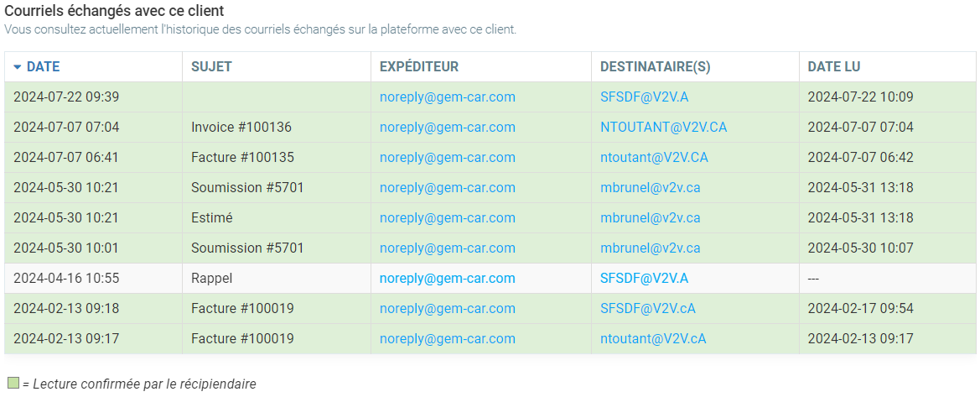Click the ntoutant@V2V.cA link in the last row
Viewport: 980px width, 397px height.
pos(653,339)
